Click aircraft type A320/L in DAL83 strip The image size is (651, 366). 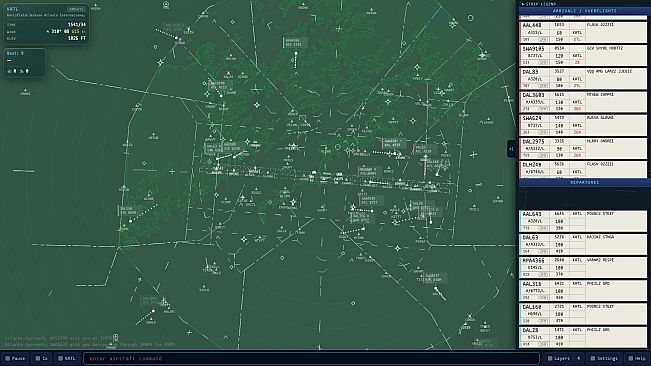point(535,79)
